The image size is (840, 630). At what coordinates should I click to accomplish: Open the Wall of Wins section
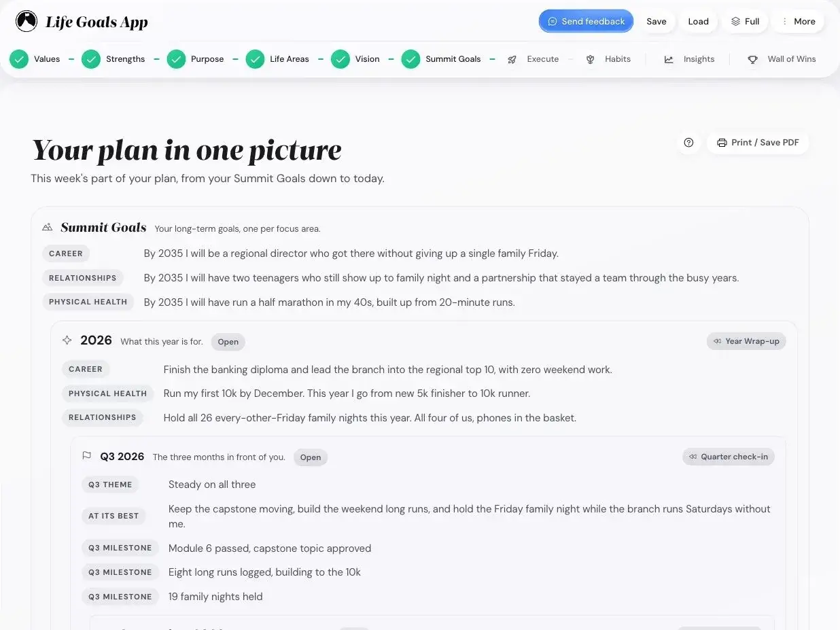tap(782, 59)
